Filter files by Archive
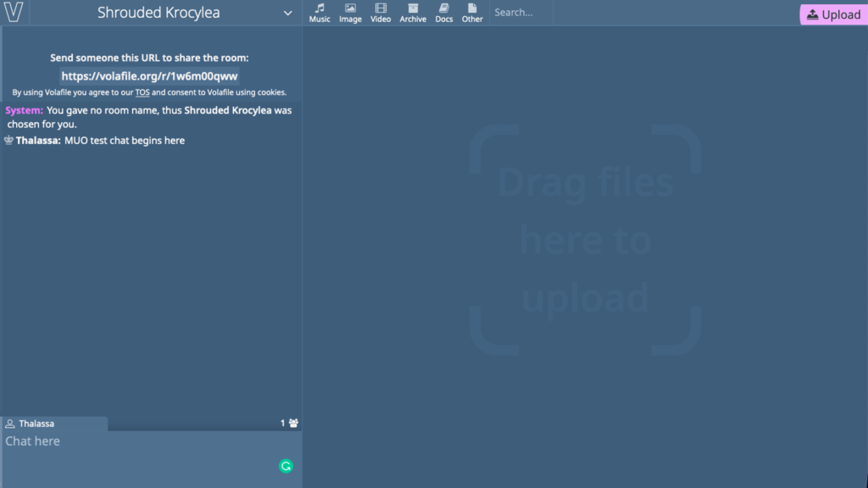Viewport: 868px width, 488px height. pyautogui.click(x=413, y=13)
